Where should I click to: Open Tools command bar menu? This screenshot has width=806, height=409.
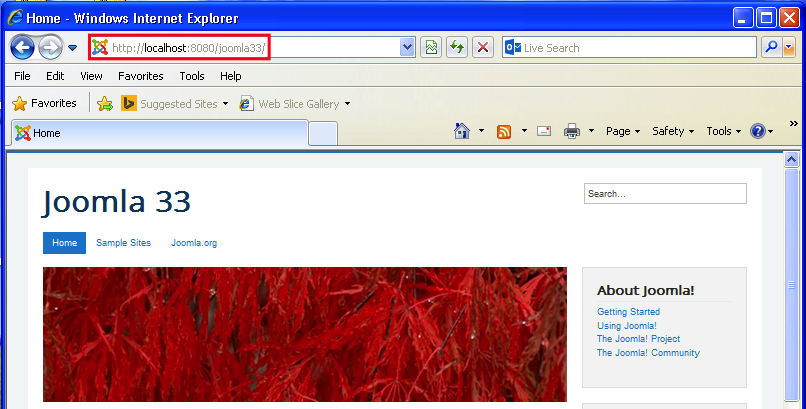click(x=724, y=131)
